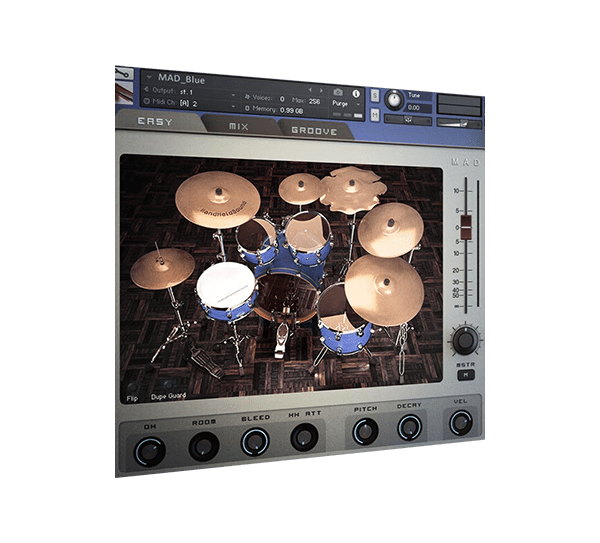Click the HH ATT knob

(x=304, y=437)
